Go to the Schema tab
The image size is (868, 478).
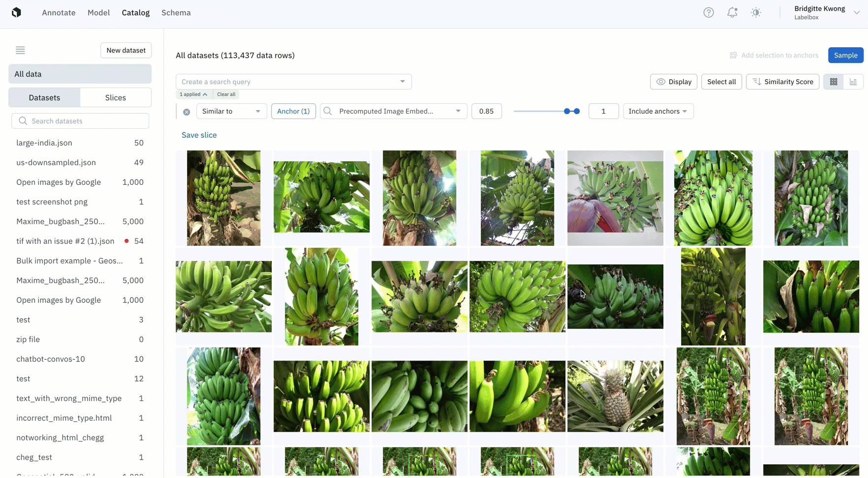coord(176,13)
